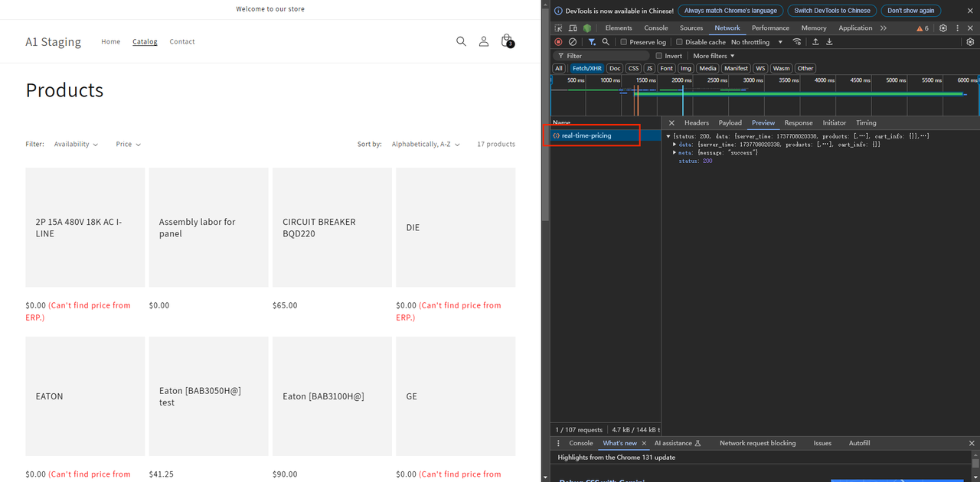Toggle the Img request filter
The width and height of the screenshot is (980, 482).
point(686,68)
